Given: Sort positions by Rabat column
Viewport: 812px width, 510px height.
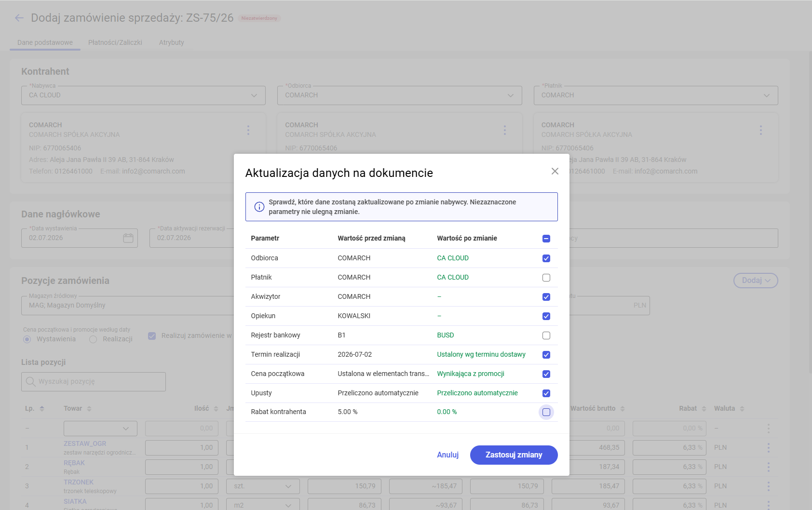Looking at the screenshot, I should coord(704,408).
